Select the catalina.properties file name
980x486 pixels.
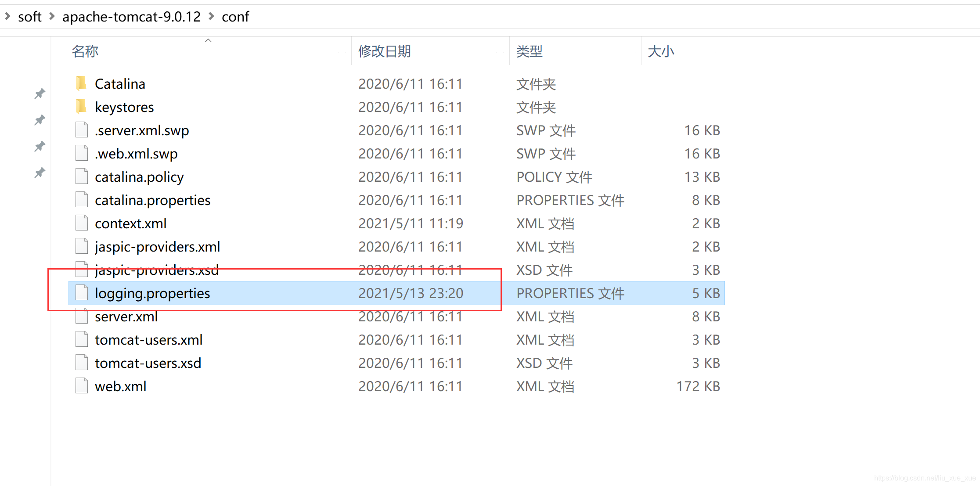click(152, 200)
